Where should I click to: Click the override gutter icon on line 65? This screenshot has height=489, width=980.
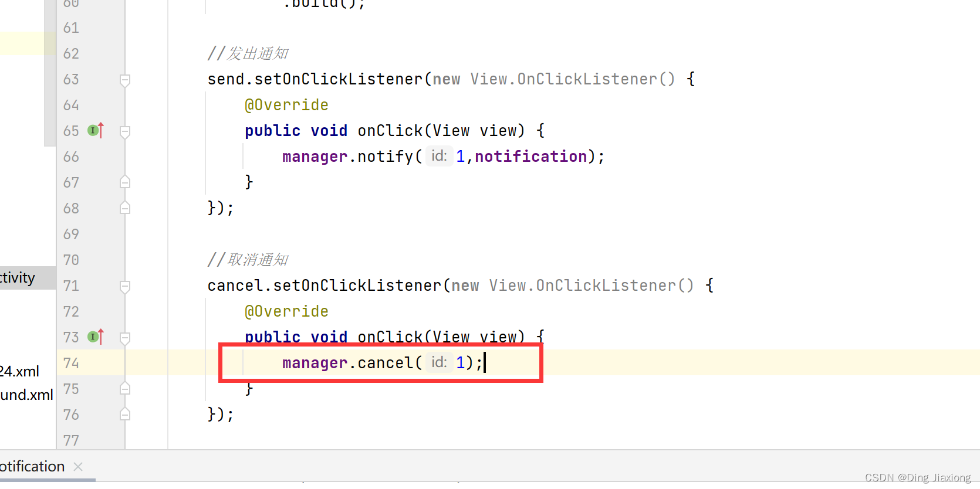tap(96, 130)
